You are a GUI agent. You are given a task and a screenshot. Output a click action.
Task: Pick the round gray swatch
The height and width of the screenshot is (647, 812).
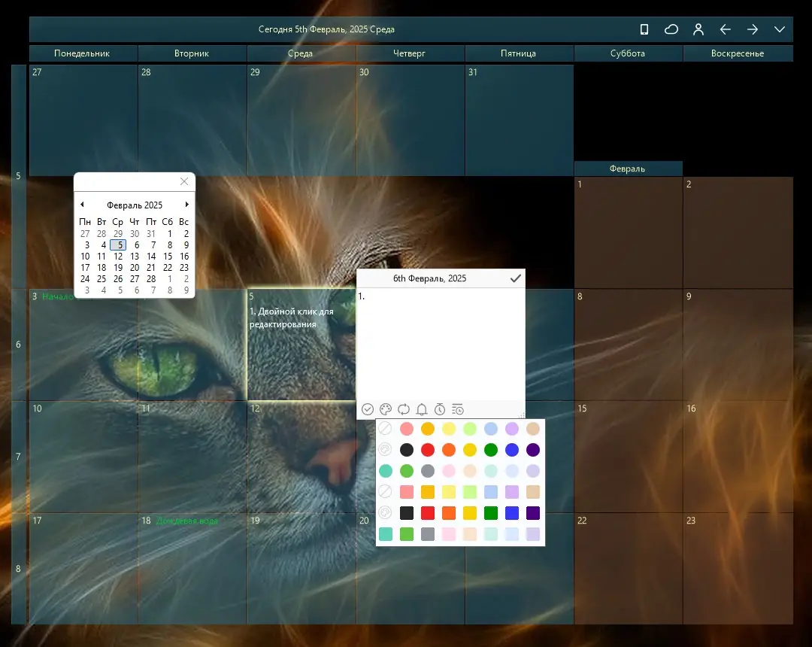click(x=428, y=471)
